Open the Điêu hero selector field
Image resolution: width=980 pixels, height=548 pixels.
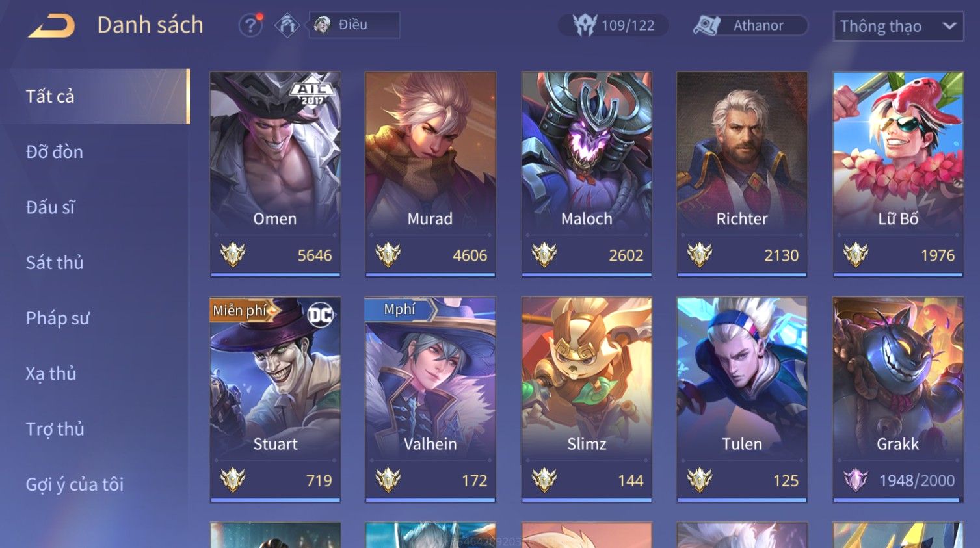[x=354, y=25]
